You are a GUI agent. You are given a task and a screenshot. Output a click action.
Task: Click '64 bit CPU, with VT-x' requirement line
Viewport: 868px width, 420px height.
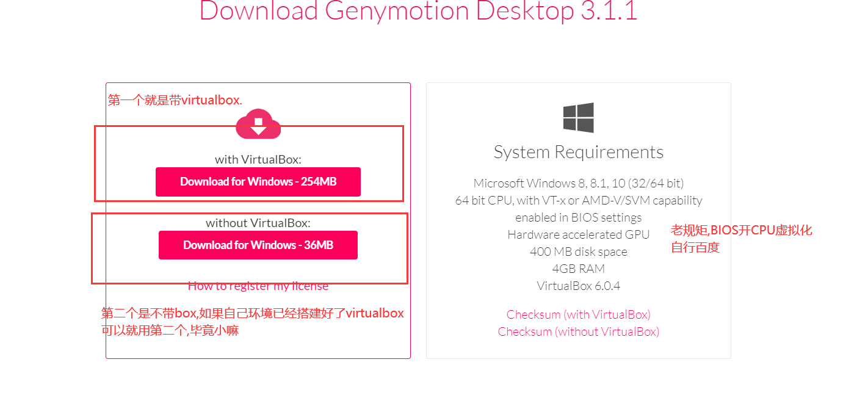click(x=579, y=200)
